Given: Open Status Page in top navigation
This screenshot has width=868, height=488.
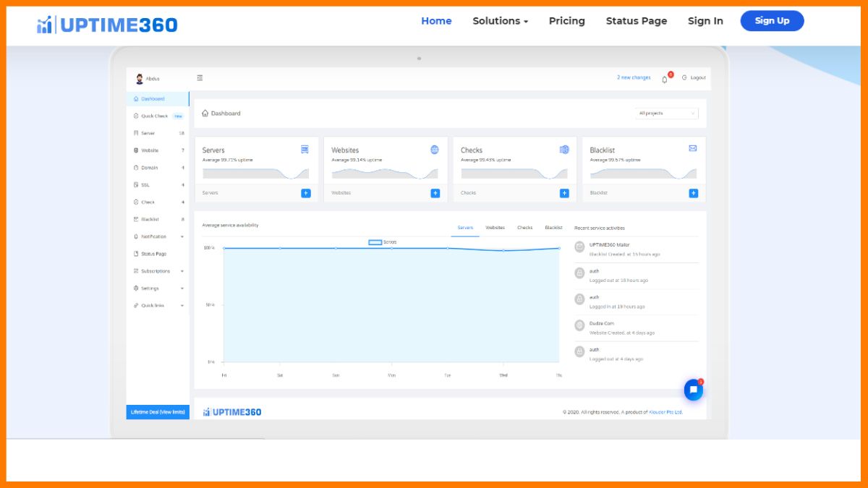Looking at the screenshot, I should [x=637, y=21].
